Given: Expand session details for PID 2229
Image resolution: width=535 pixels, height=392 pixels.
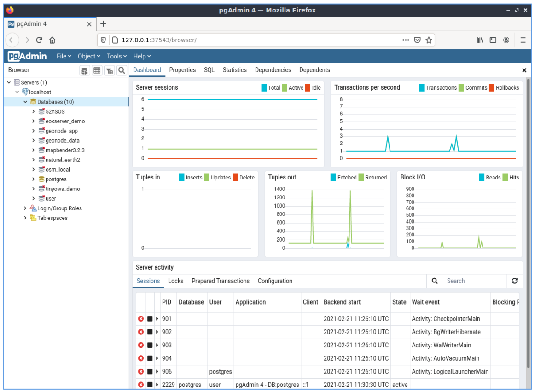Looking at the screenshot, I should (157, 385).
